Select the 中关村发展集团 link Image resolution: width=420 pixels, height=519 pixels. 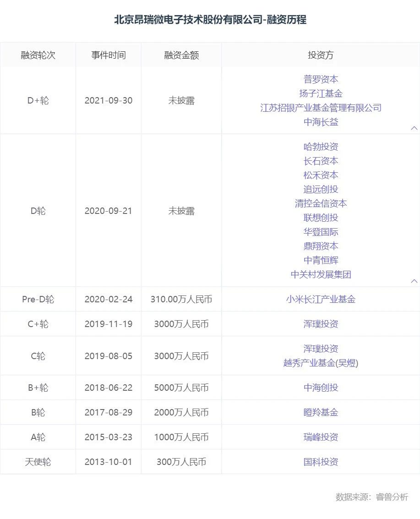coord(321,274)
